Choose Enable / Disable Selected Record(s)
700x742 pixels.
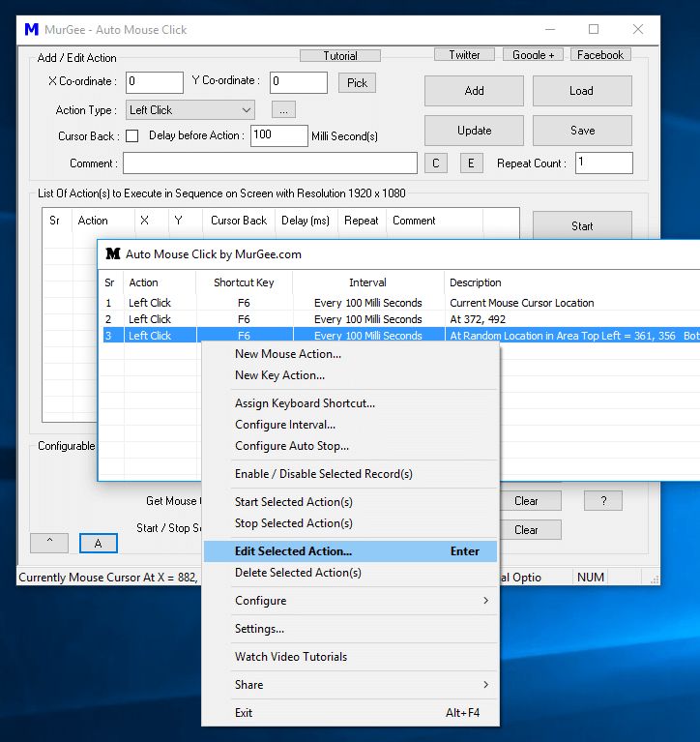coord(350,474)
